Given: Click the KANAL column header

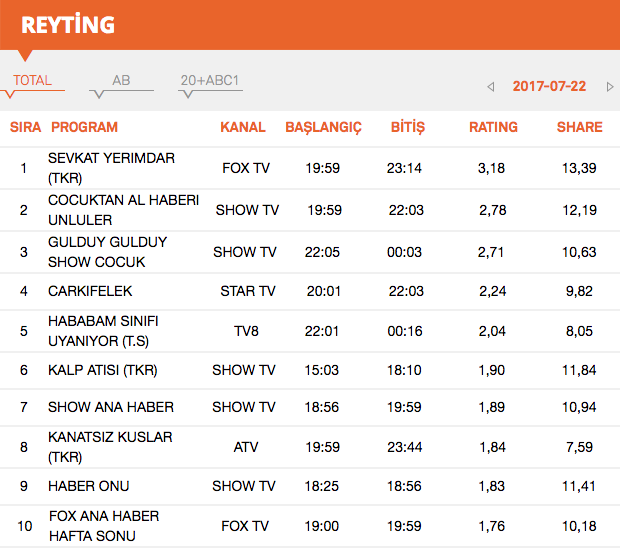Looking at the screenshot, I should (243, 127).
